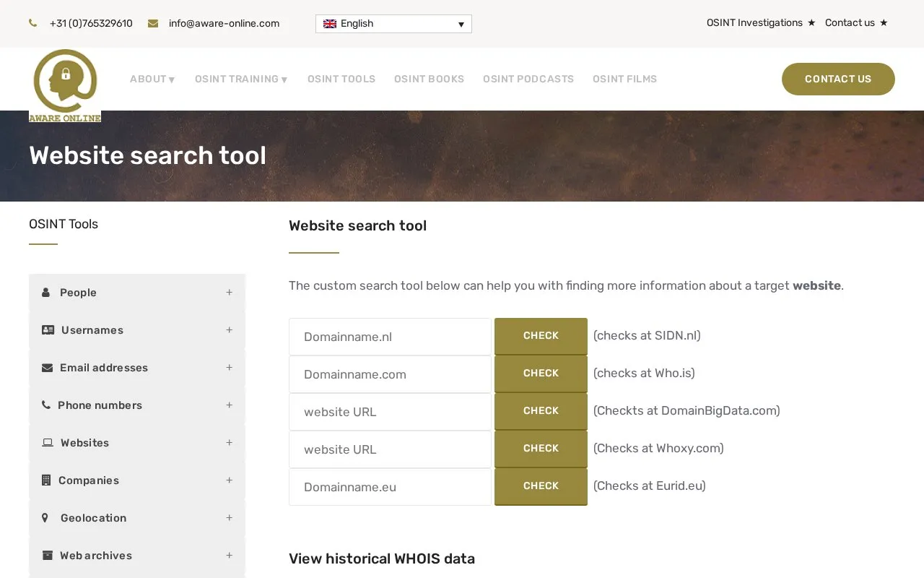Expand the Geolocation section plus sign
The width and height of the screenshot is (924, 578).
coord(229,518)
